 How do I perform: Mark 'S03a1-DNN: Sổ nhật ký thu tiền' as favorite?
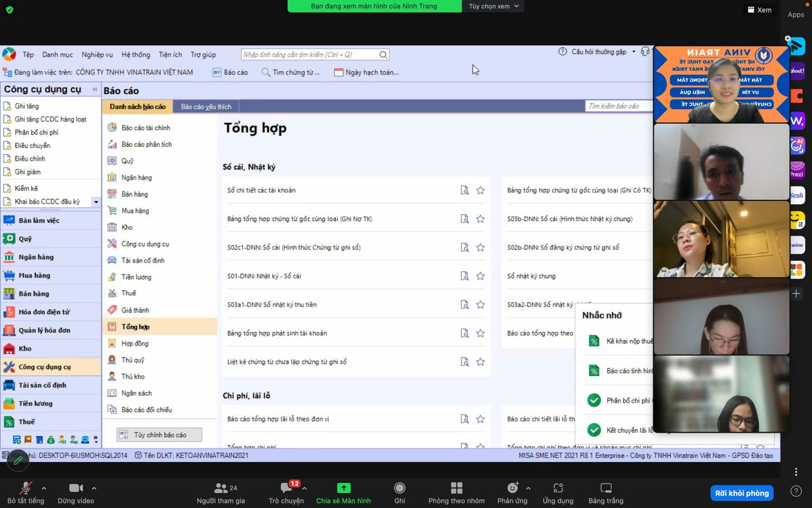(480, 305)
